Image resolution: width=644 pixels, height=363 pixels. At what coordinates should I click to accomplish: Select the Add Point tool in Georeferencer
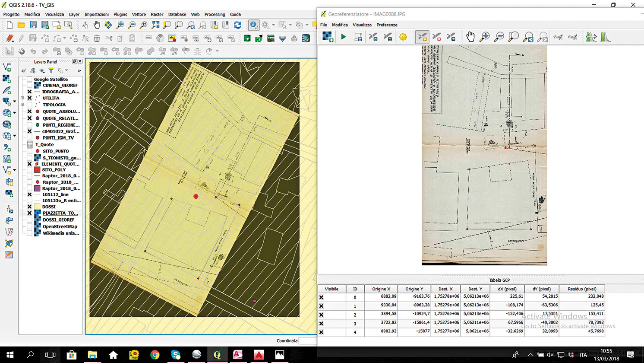422,37
